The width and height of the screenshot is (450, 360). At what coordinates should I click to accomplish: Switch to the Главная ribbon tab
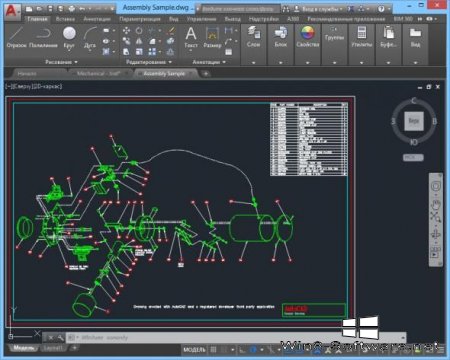click(37, 19)
